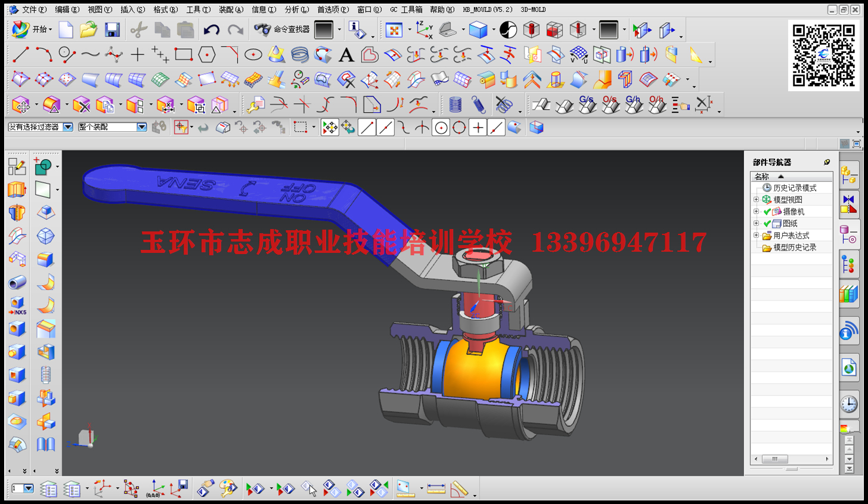Click the Delete Face synchronous icon
Image resolution: width=868 pixels, height=504 pixels.
tap(81, 105)
